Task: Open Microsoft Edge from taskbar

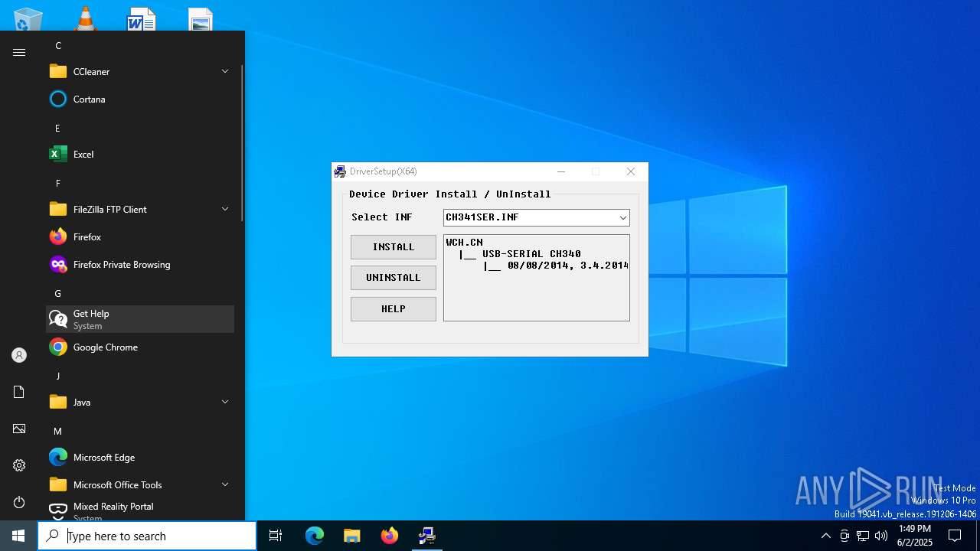Action: coord(315,536)
